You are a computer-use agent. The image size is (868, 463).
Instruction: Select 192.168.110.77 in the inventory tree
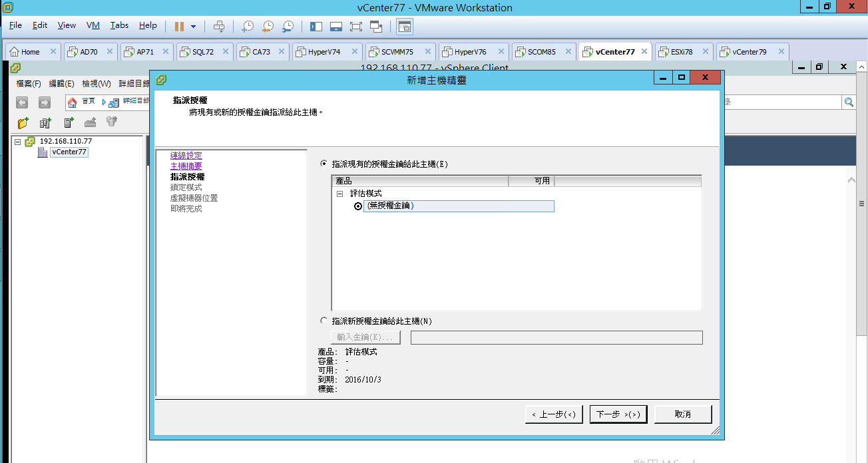[x=65, y=141]
